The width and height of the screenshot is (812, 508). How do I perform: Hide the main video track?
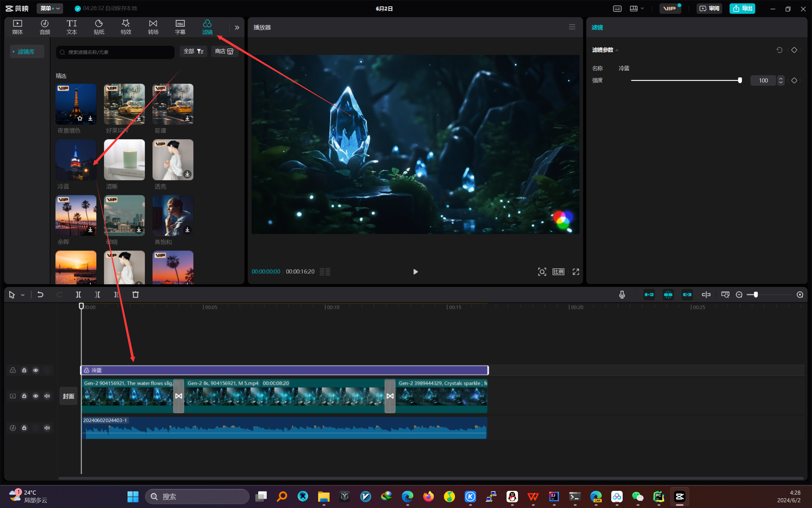(36, 396)
